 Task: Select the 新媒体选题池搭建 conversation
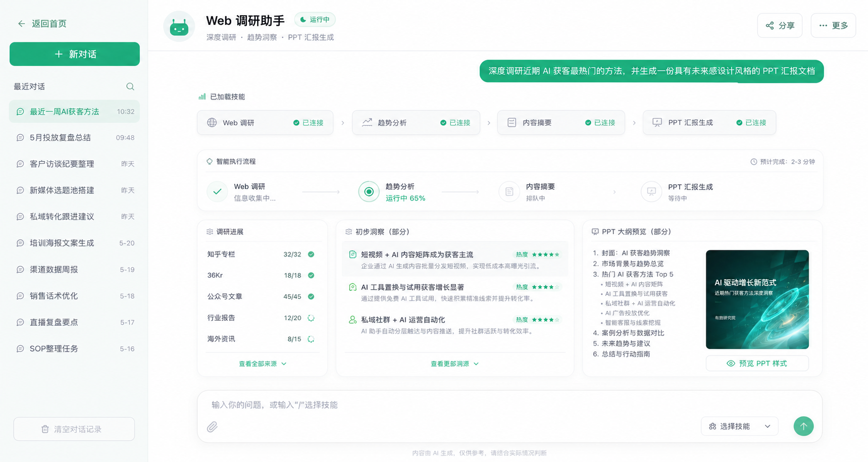[x=75, y=190]
